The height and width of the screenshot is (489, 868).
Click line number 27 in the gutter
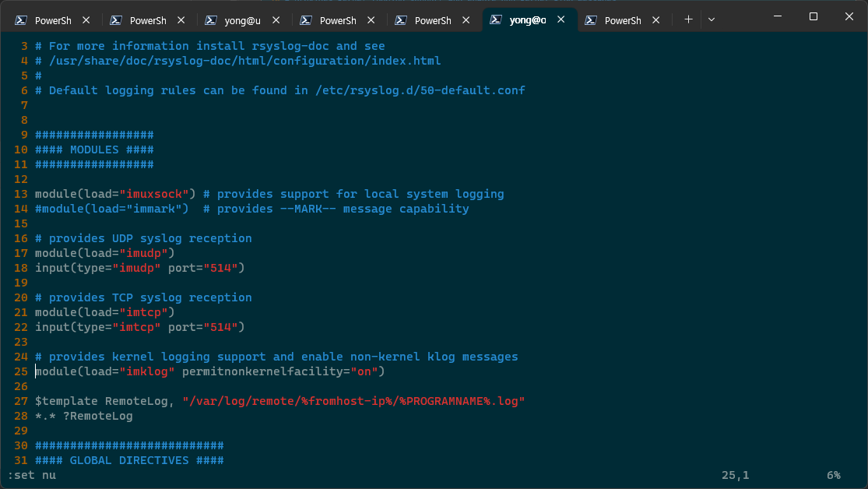click(21, 401)
